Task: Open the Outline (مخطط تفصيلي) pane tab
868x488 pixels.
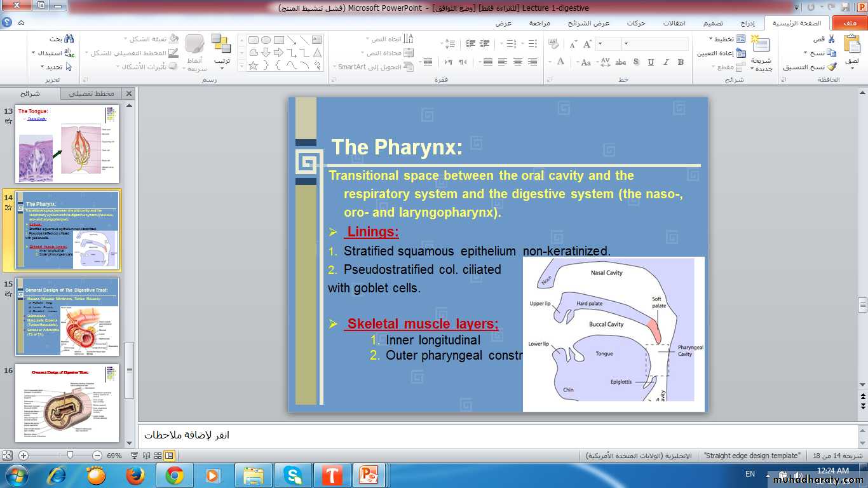Action: [92, 93]
